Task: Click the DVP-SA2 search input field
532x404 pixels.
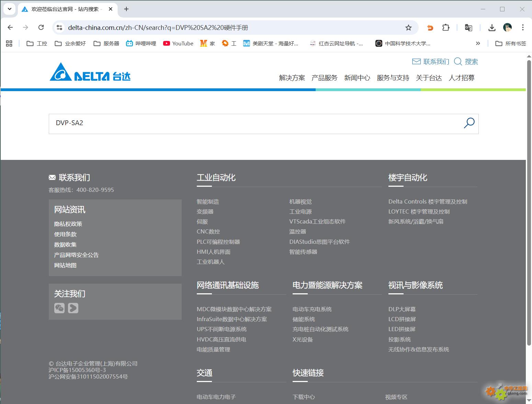Action: [x=254, y=123]
